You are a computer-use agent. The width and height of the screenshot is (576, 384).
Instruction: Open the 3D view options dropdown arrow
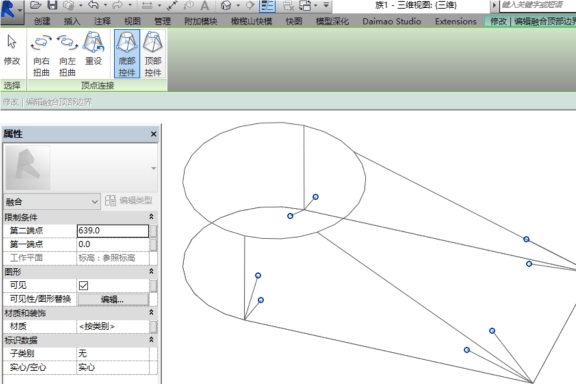coord(238,5)
